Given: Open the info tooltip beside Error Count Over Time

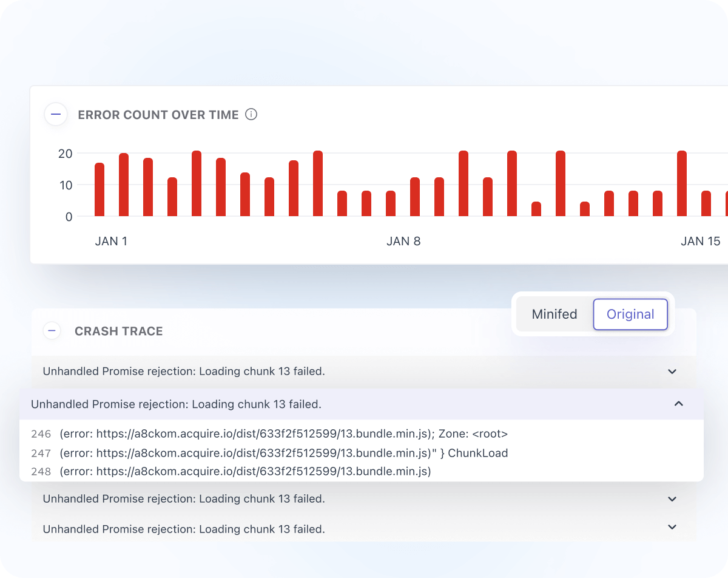Looking at the screenshot, I should 251,114.
